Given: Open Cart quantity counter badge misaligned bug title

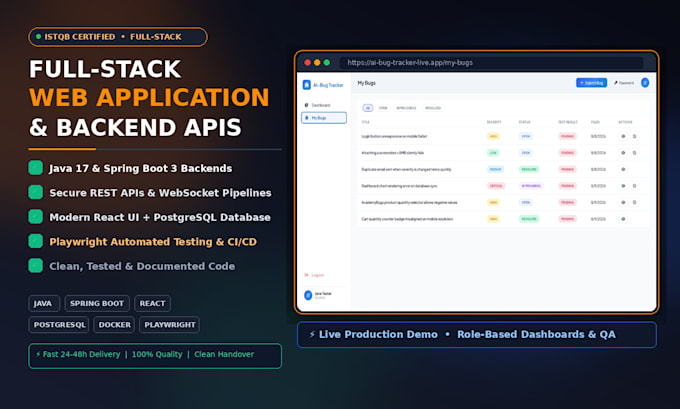Looking at the screenshot, I should point(407,219).
